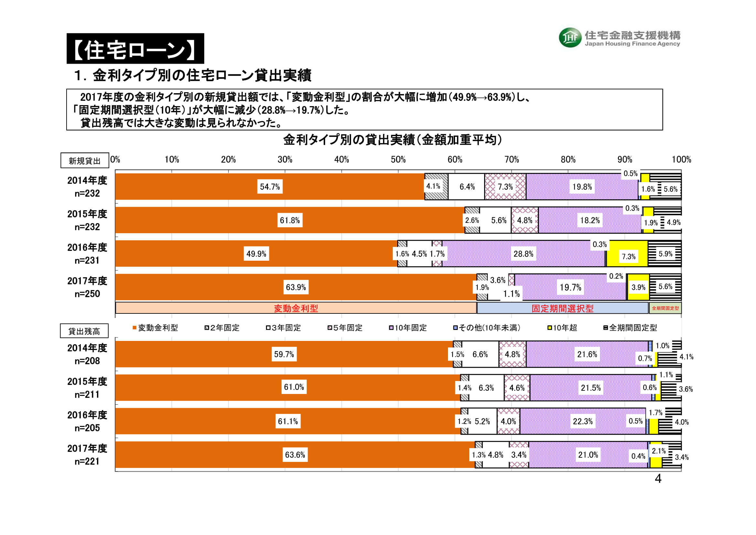Click the 0% axis label
The width and height of the screenshot is (756, 535).
coord(115,160)
